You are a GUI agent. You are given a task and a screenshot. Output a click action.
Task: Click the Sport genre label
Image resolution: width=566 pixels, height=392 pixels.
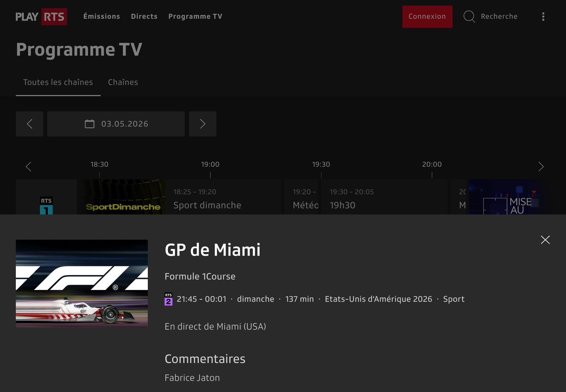pos(454,299)
